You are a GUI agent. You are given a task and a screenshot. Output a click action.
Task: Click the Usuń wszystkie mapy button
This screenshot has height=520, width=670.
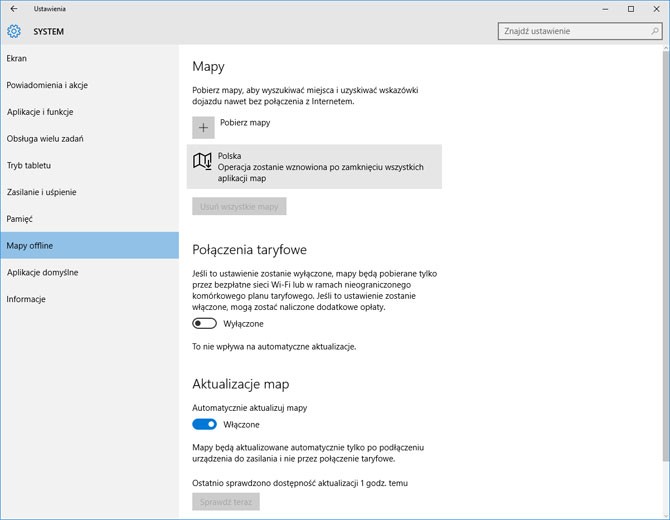(x=239, y=206)
